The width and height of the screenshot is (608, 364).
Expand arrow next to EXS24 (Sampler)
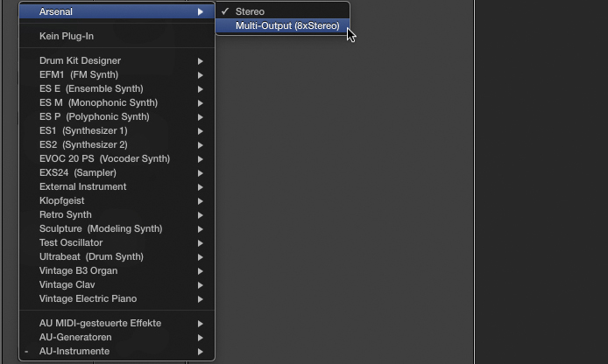click(x=201, y=173)
